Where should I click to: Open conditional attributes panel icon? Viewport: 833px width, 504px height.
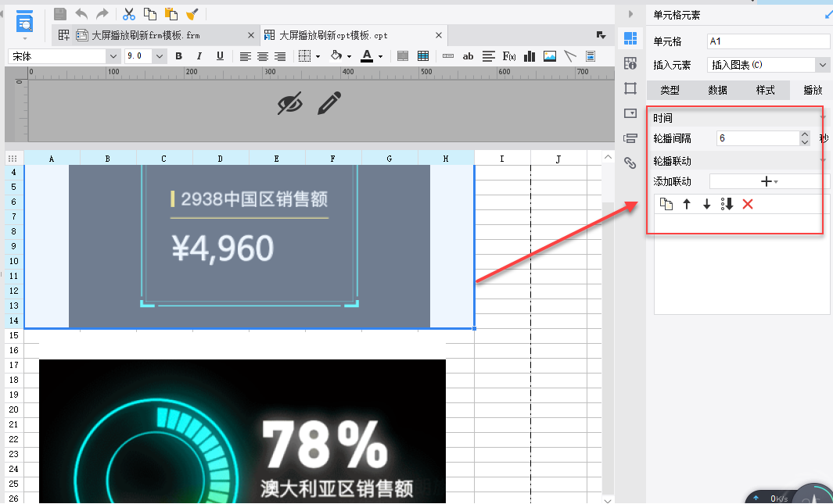click(x=630, y=138)
